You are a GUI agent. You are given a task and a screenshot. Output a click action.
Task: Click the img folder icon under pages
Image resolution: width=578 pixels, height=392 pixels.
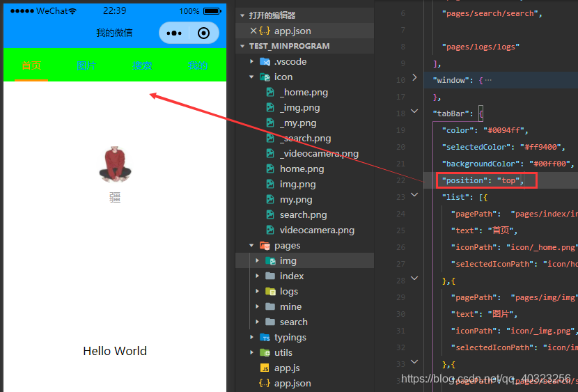[270, 261]
